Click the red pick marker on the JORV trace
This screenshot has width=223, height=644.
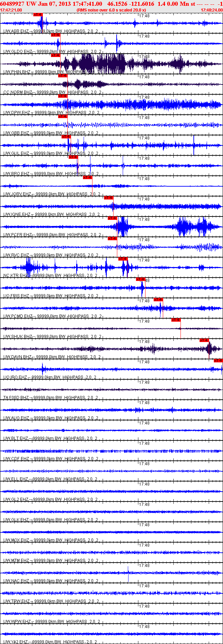point(88,177)
